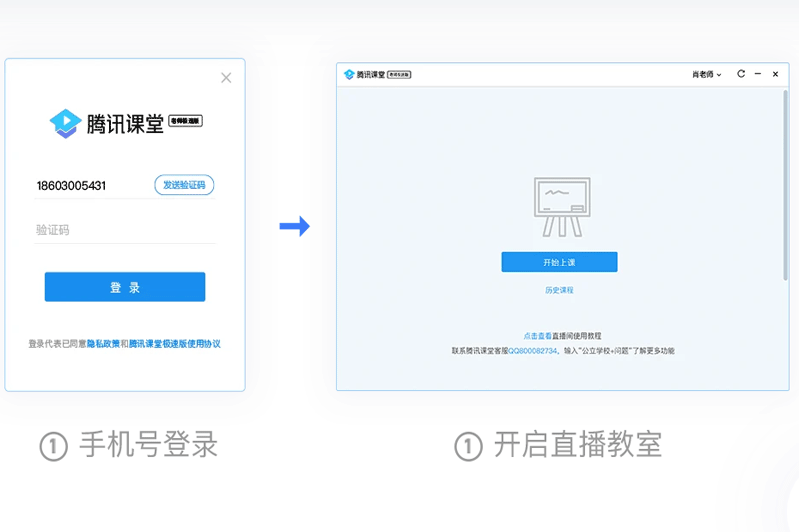Send verification code with 发送验证码
799x532 pixels.
pyautogui.click(x=184, y=185)
